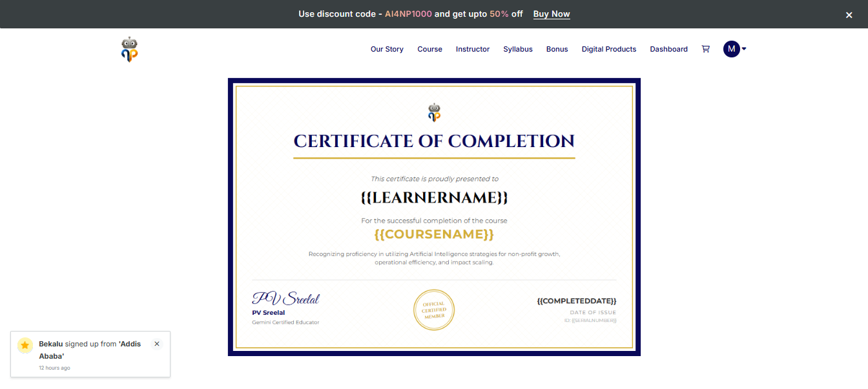Image resolution: width=868 pixels, height=389 pixels.
Task: Go to the Dashboard
Action: (x=668, y=49)
